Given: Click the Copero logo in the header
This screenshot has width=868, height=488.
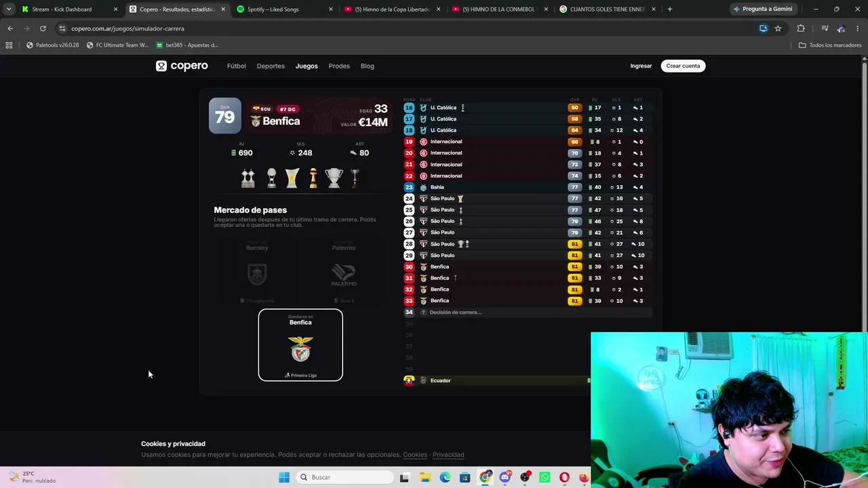Looking at the screenshot, I should pyautogui.click(x=182, y=66).
